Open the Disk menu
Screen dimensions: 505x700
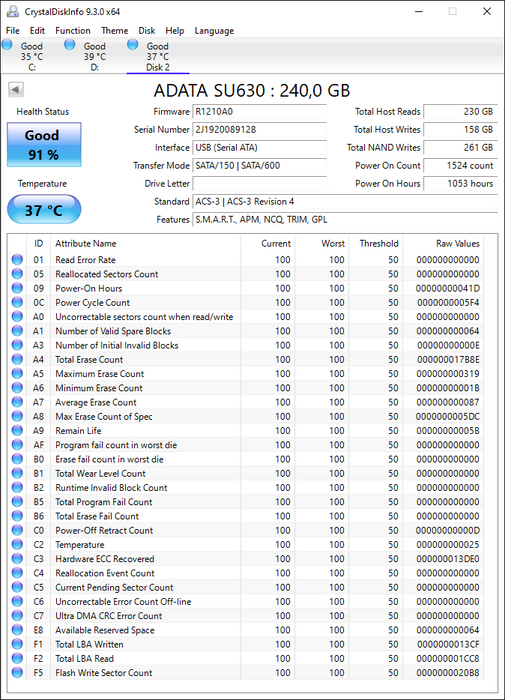[x=146, y=31]
